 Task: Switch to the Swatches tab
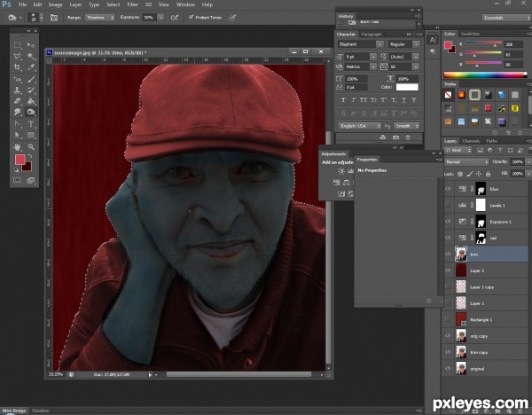[470, 34]
